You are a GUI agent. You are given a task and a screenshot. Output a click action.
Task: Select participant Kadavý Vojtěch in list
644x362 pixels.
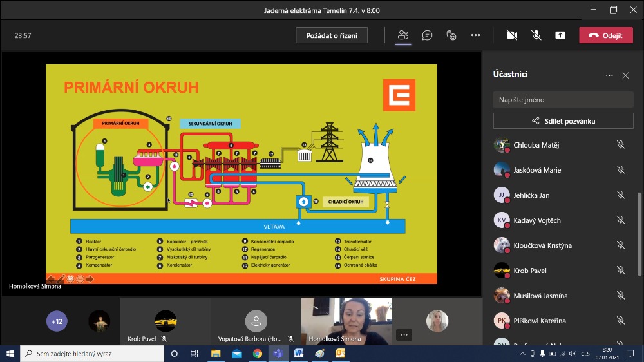[x=536, y=220]
